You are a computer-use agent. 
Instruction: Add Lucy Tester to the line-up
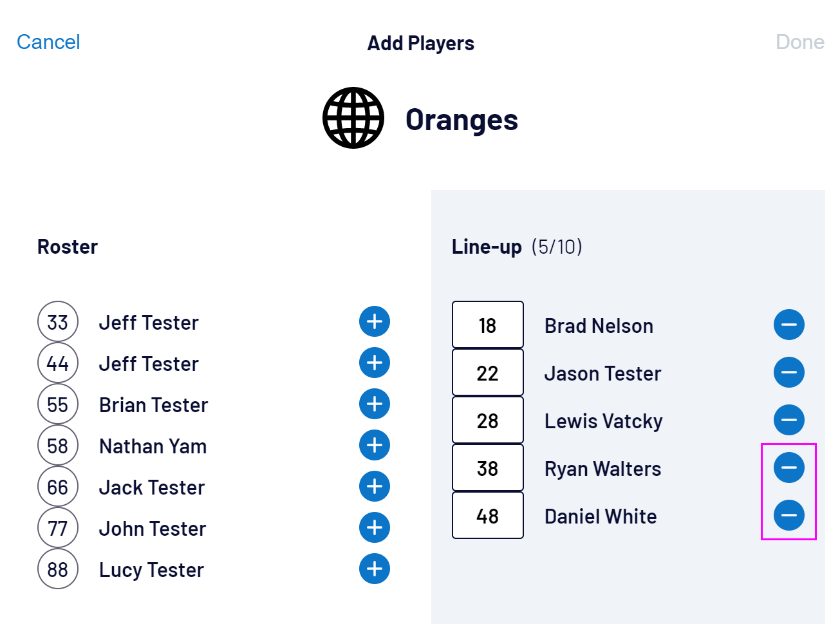[375, 569]
